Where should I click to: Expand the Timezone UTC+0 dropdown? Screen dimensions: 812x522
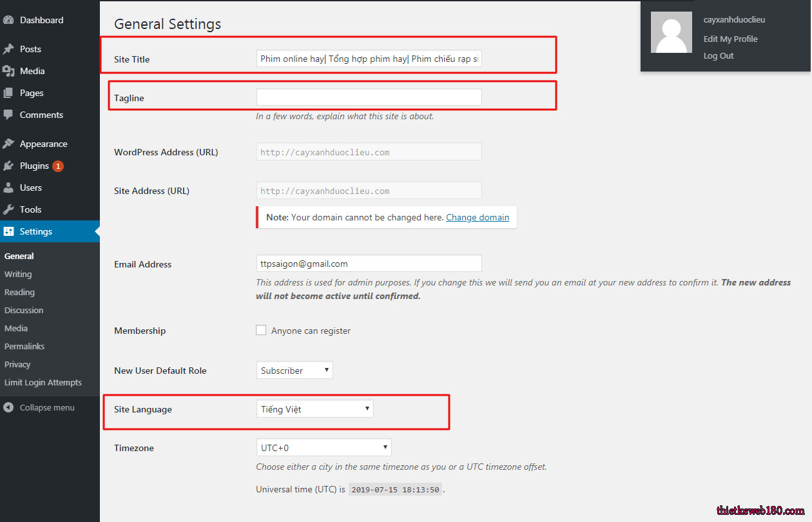coord(324,448)
